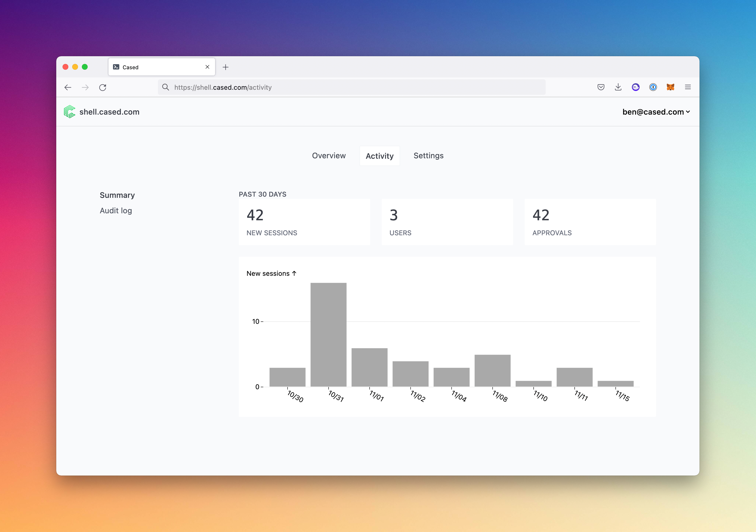Viewport: 756px width, 532px height.
Task: Open the MetaMask fox extension icon
Action: click(x=670, y=87)
